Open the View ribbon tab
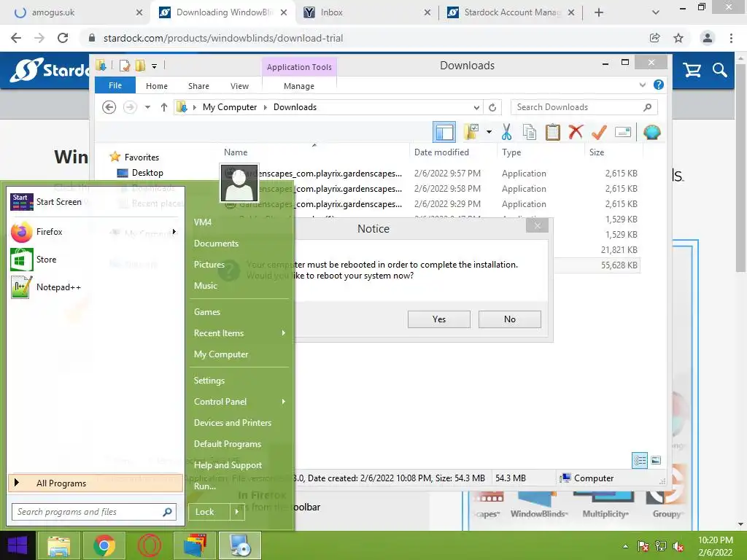 [239, 86]
